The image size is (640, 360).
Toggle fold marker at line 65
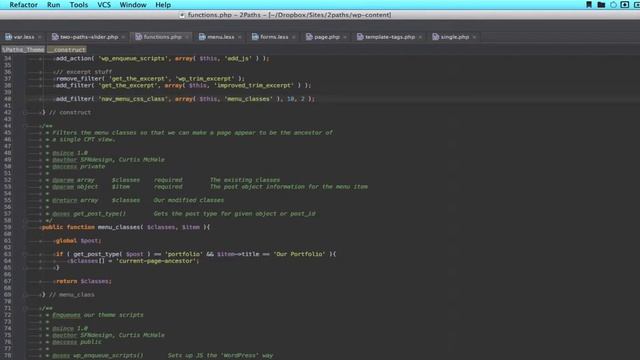tap(25, 267)
